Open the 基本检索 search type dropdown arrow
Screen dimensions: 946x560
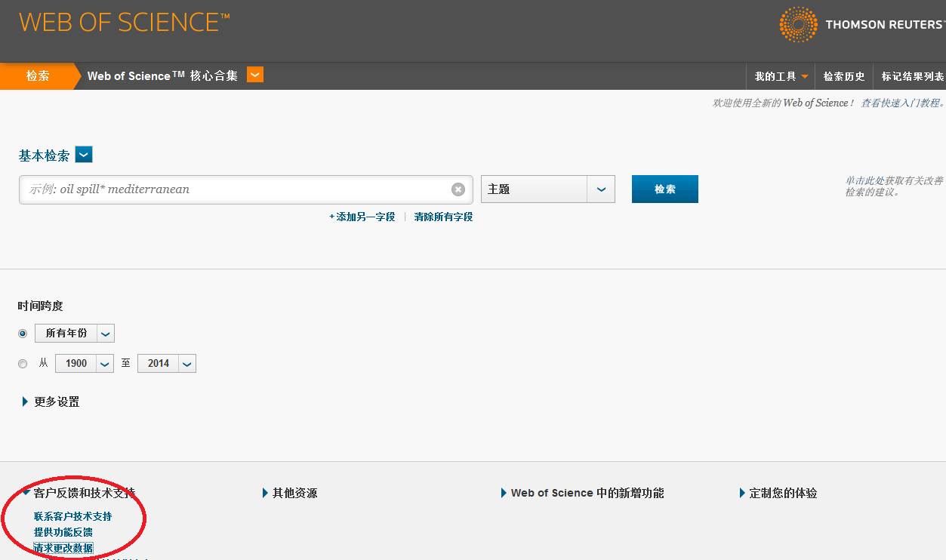point(84,155)
